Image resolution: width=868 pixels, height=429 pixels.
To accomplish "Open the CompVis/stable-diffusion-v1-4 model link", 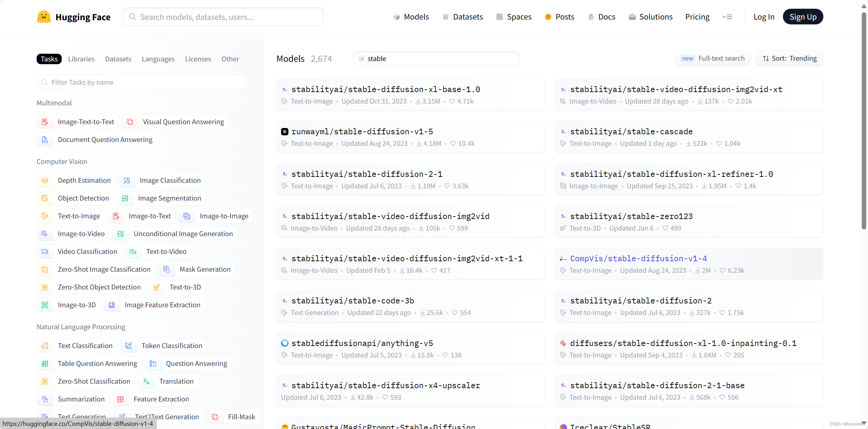I will (638, 258).
